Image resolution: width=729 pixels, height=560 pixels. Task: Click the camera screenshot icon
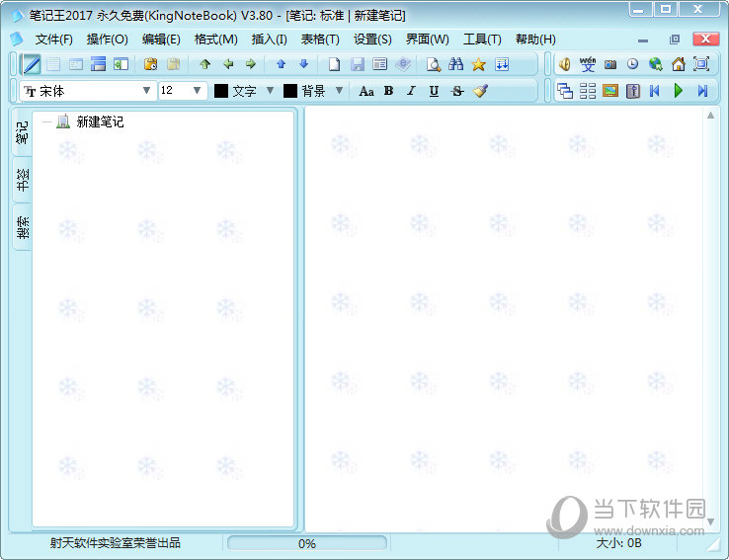click(610, 64)
